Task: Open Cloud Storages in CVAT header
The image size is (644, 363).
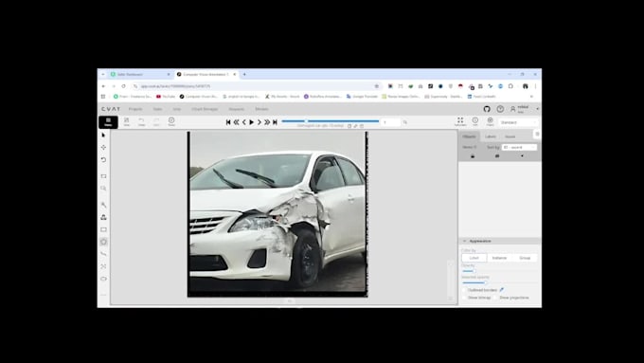Action: 205,109
